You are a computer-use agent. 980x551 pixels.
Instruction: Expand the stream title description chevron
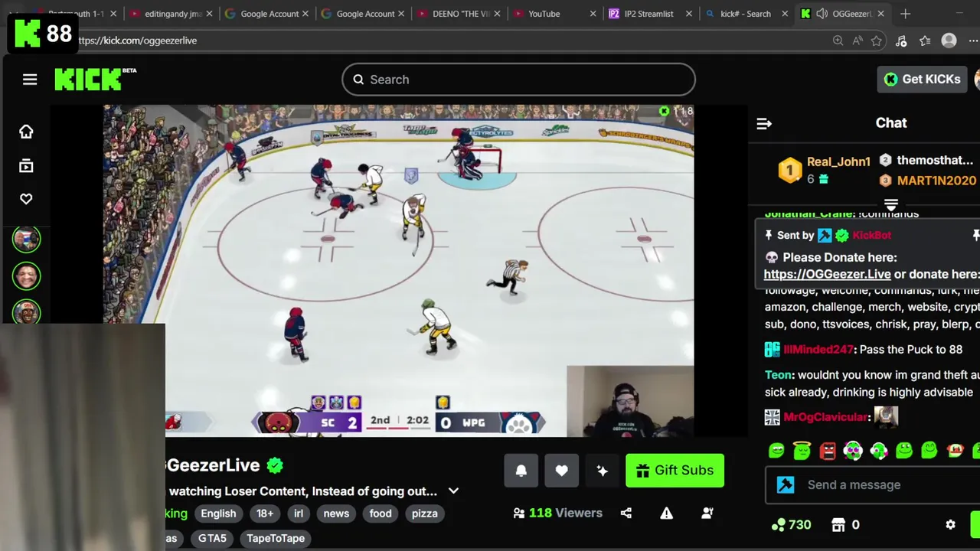click(x=453, y=491)
